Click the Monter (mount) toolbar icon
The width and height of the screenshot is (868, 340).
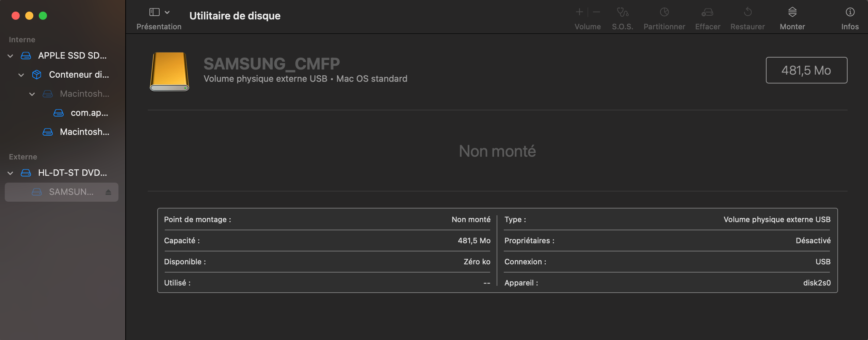click(x=792, y=12)
